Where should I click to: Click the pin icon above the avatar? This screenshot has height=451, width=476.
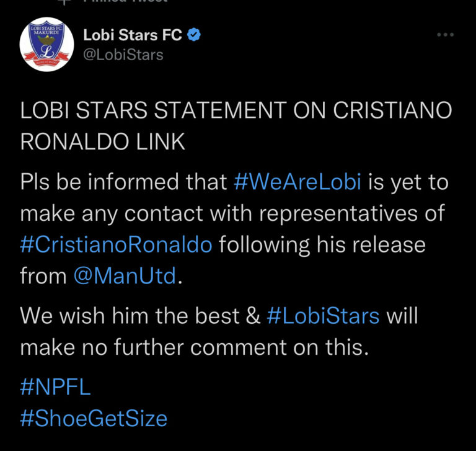[x=61, y=2]
